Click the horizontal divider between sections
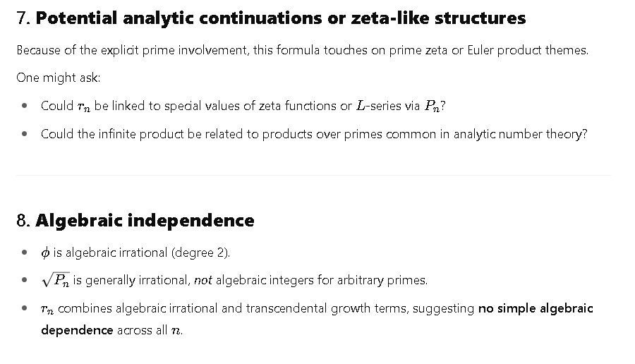 (x=314, y=176)
